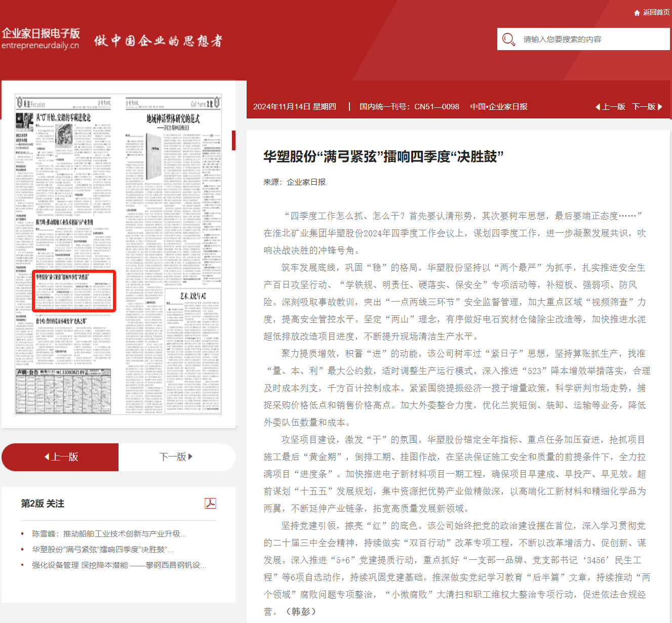672x623 pixels.
Task: Click the home icon beside 返回首页
Action: (x=637, y=13)
